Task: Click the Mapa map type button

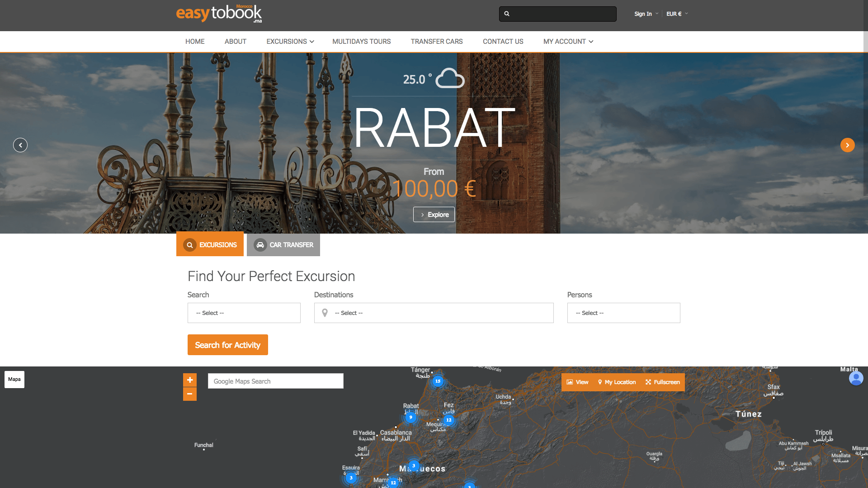Action: (x=14, y=380)
